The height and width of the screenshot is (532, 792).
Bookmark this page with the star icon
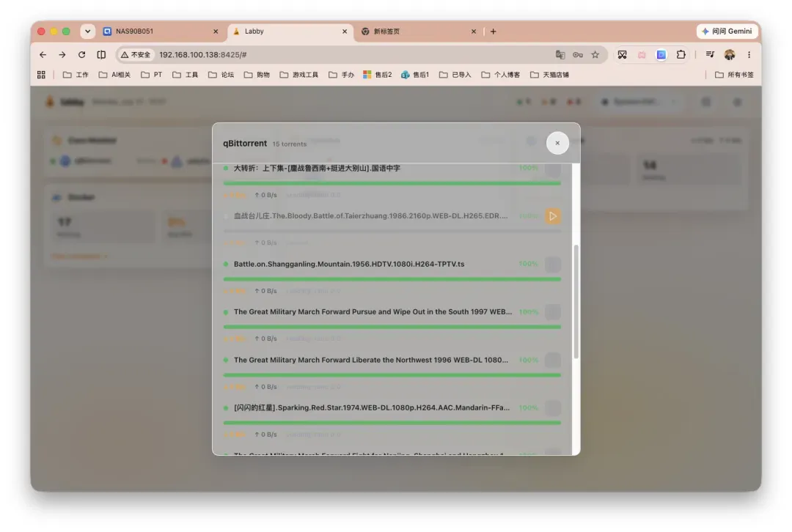[595, 54]
